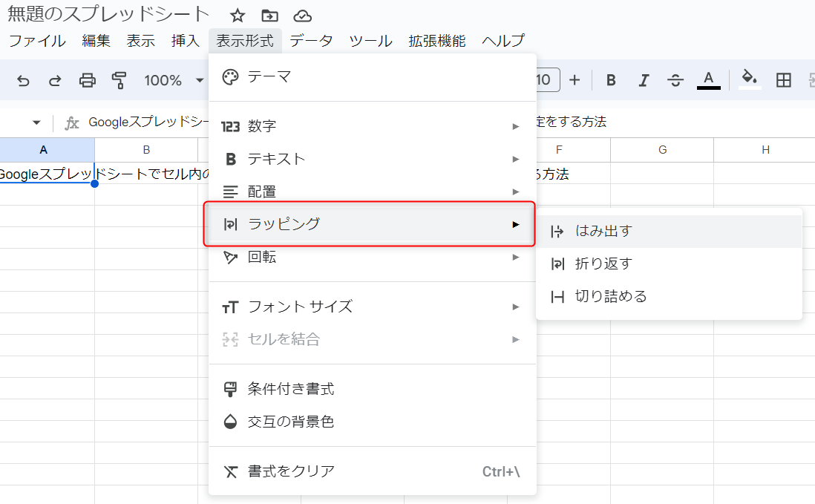Toggle bold formatting
Image resolution: width=815 pixels, height=504 pixels.
click(611, 80)
